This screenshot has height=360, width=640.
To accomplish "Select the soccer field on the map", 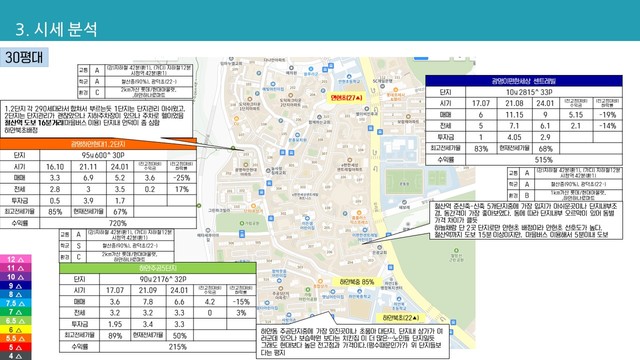I will tap(404, 181).
